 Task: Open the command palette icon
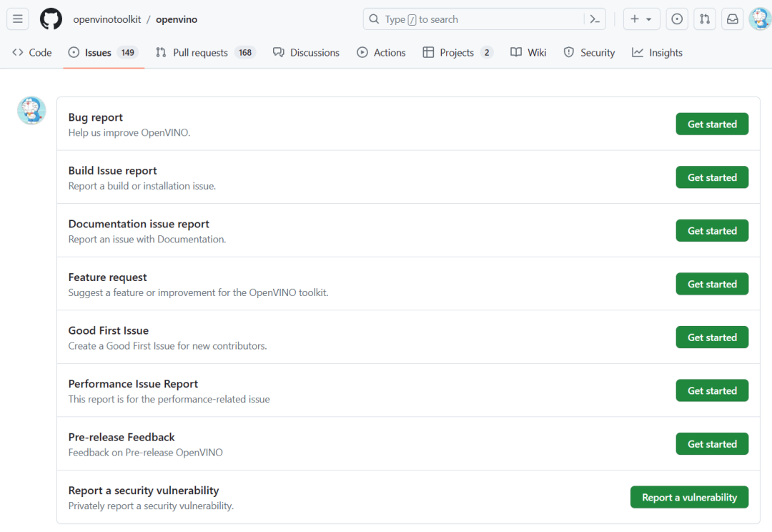[x=595, y=19]
